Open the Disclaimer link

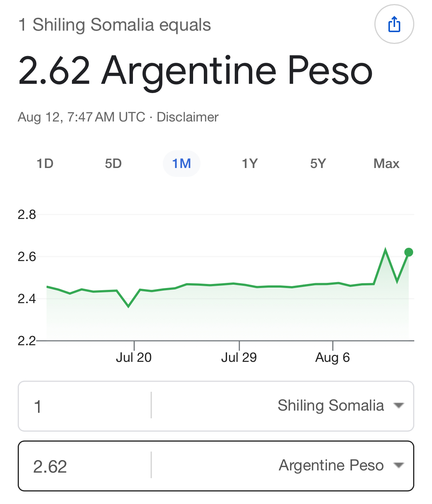(x=188, y=117)
